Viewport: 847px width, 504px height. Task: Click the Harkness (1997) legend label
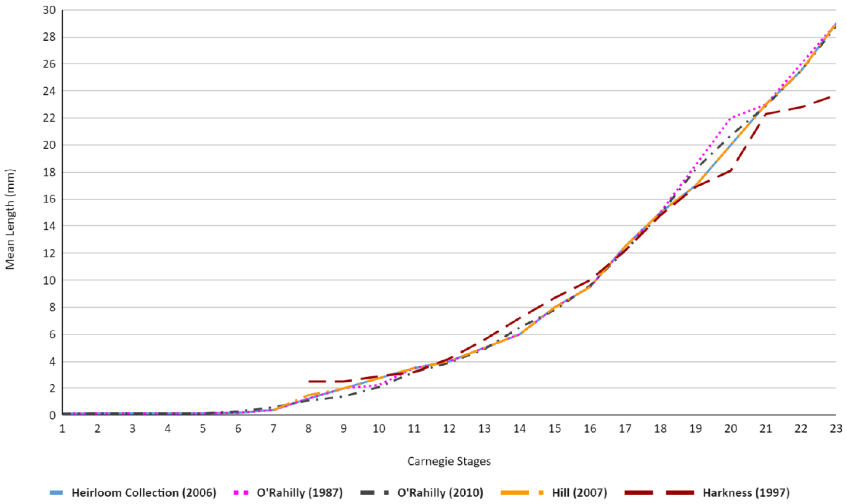click(x=746, y=493)
